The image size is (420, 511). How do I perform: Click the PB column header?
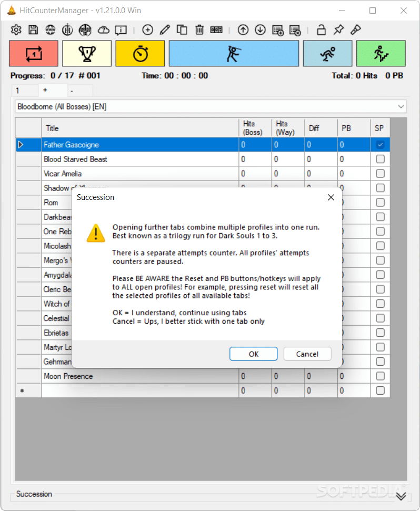(x=354, y=128)
